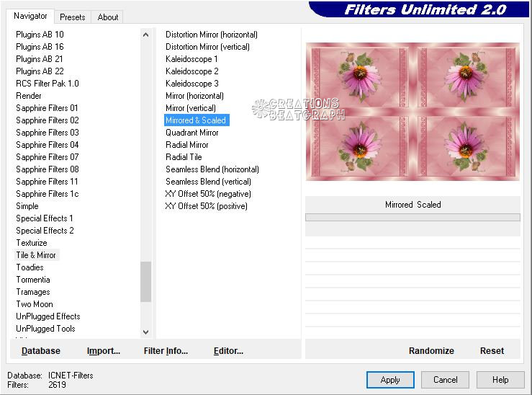Screen dimensions: 532x395
Task: Select Sapphire Filters 04 category
Action: tap(48, 145)
